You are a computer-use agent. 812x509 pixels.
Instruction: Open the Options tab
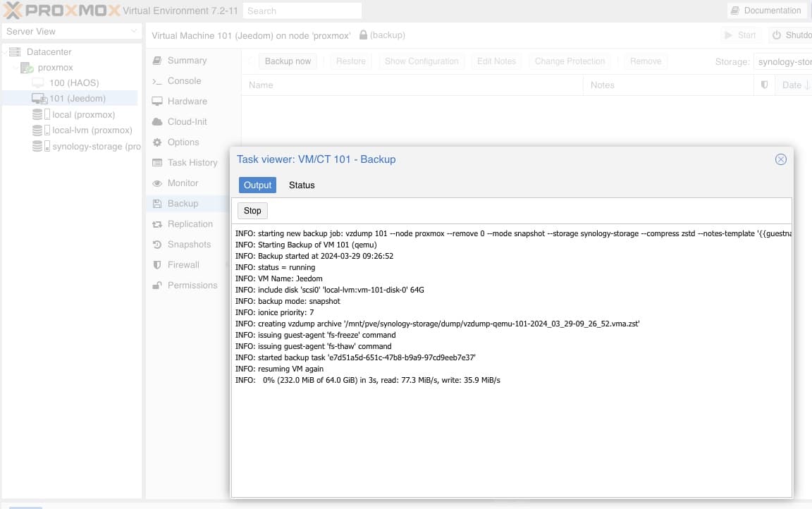coord(183,142)
